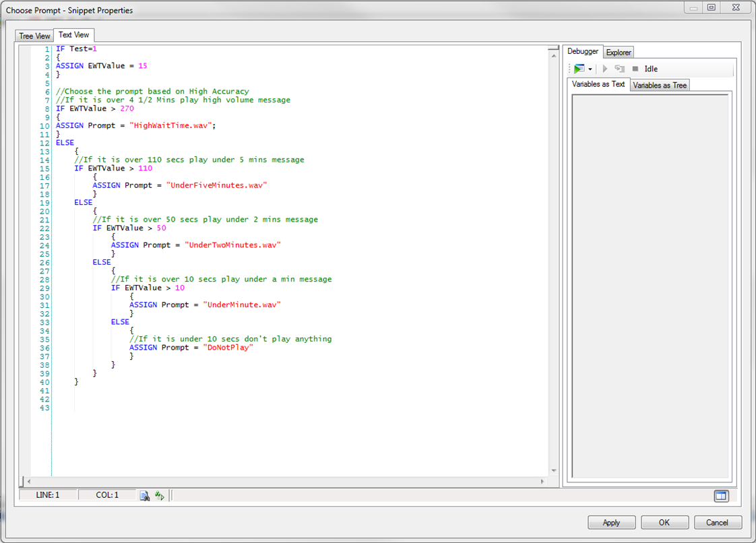
Task: Click line number 43 in the gutter
Action: 44,408
